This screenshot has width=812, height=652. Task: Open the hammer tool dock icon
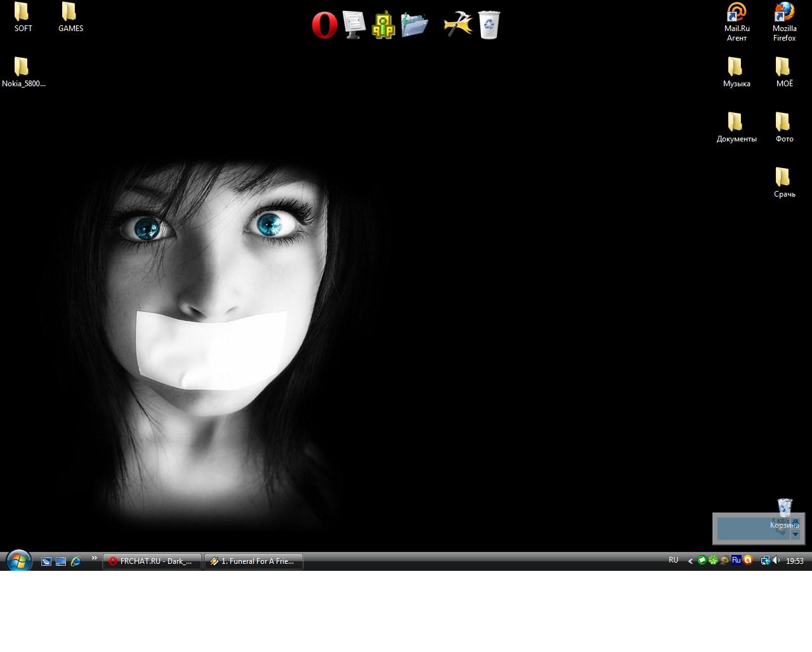(x=458, y=25)
